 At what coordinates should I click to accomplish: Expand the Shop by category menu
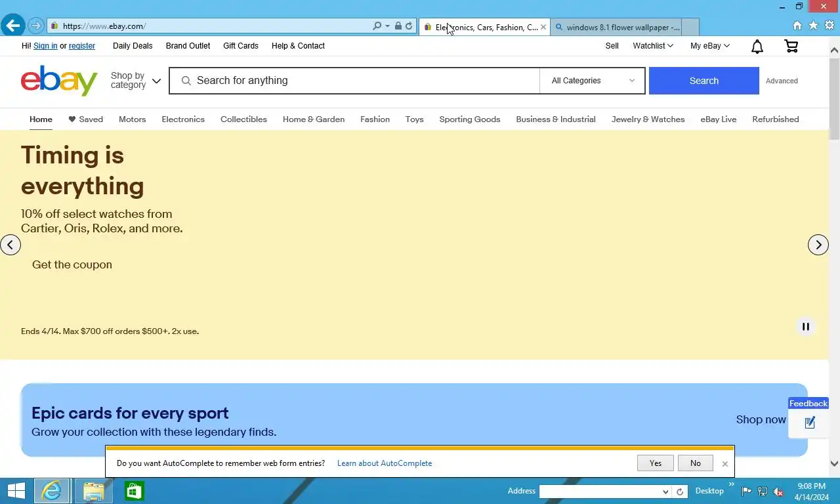(x=136, y=81)
